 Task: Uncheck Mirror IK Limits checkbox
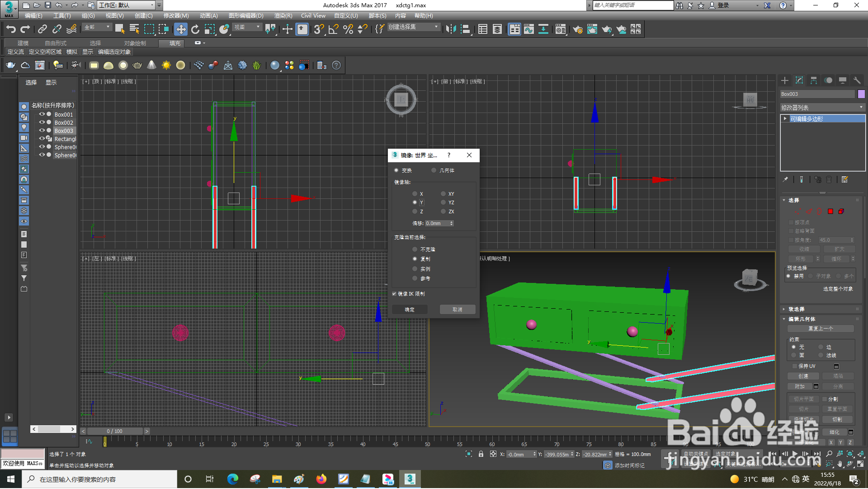pos(394,294)
